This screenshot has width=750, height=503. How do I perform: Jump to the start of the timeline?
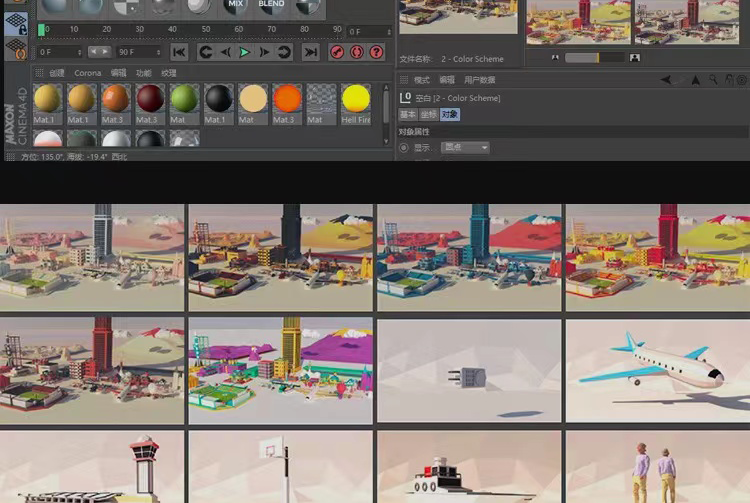(179, 52)
